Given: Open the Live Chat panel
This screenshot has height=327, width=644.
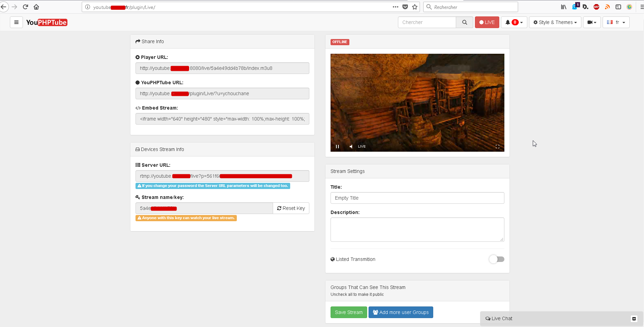Looking at the screenshot, I should 499,318.
